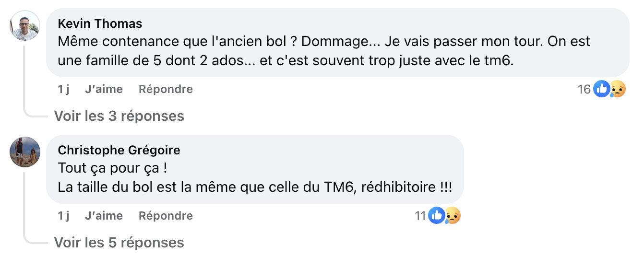The image size is (644, 257).
Task: Click the reaction count 16 on Kevin's comment
Action: [x=584, y=89]
